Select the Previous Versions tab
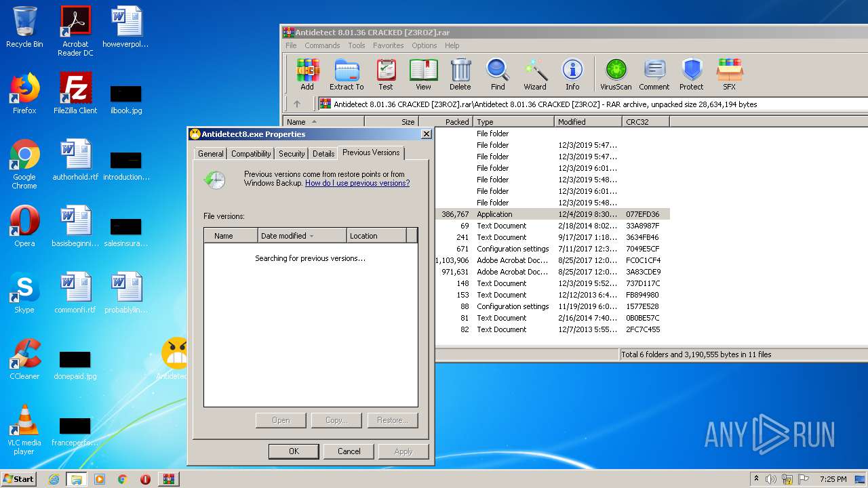 point(371,152)
